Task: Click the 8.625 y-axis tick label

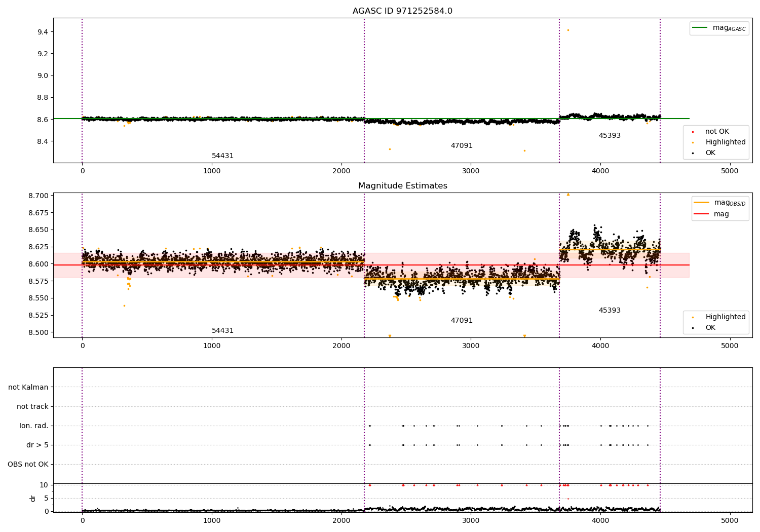Action: coord(39,247)
